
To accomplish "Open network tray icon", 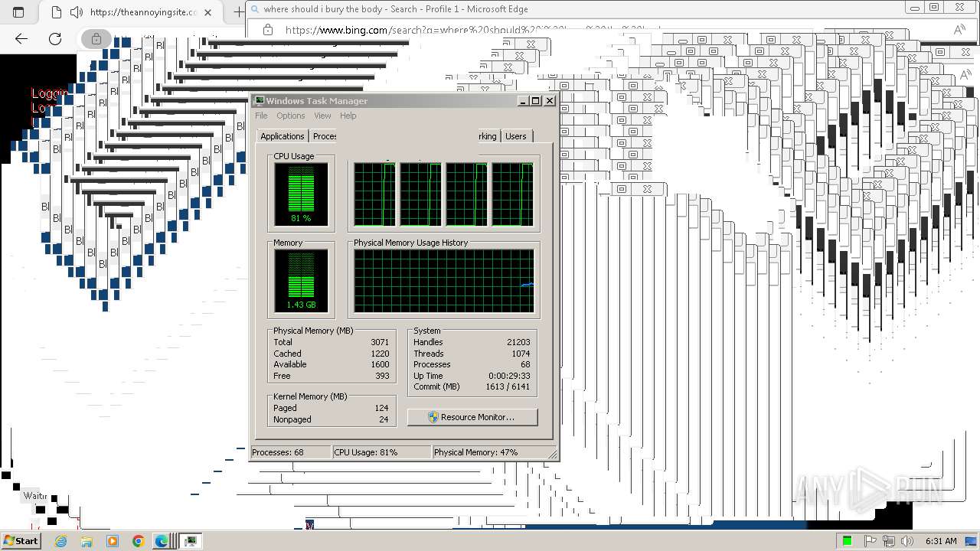I will click(x=888, y=541).
